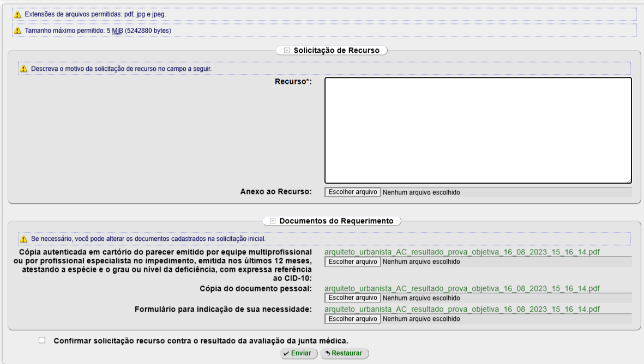
Task: Collapse the Solicitação de Recurso section
Action: click(287, 51)
